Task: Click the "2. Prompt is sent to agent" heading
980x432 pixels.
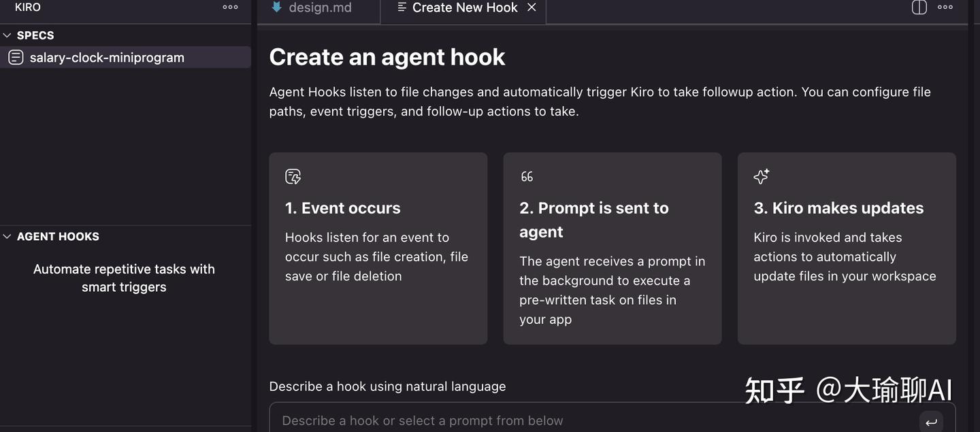Action: (x=593, y=220)
